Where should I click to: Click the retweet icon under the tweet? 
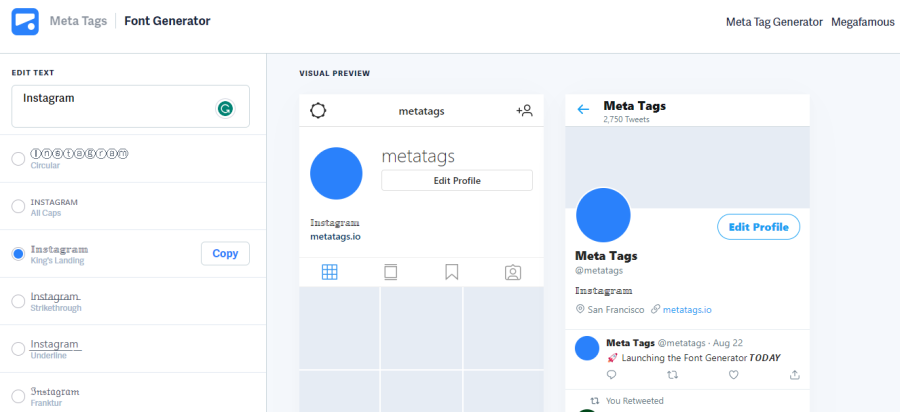(x=673, y=375)
